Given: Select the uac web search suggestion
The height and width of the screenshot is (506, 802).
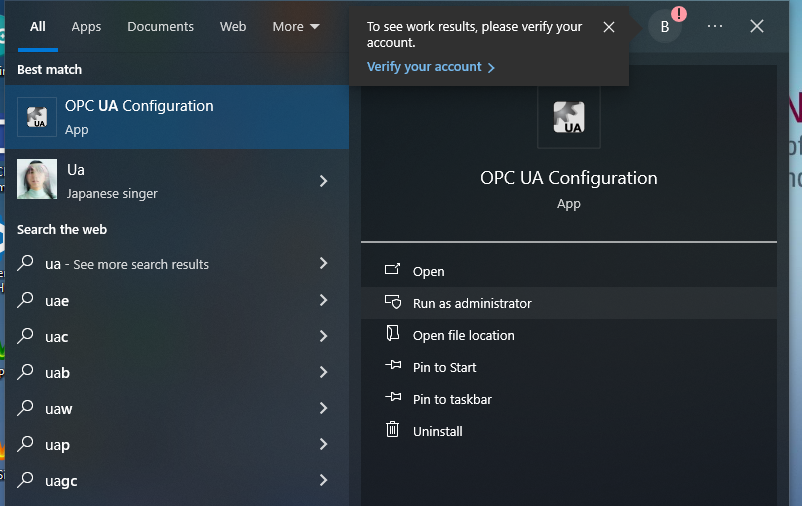Looking at the screenshot, I should (57, 337).
